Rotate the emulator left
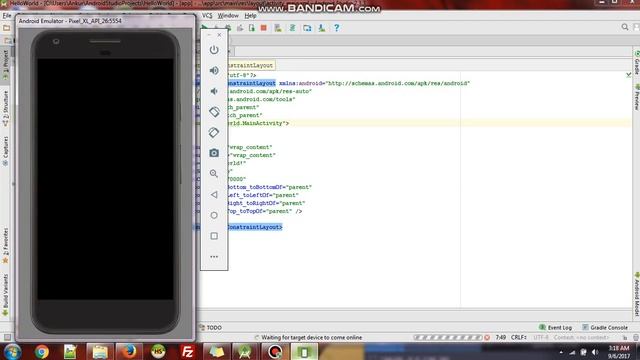The image size is (640, 360). point(214,112)
